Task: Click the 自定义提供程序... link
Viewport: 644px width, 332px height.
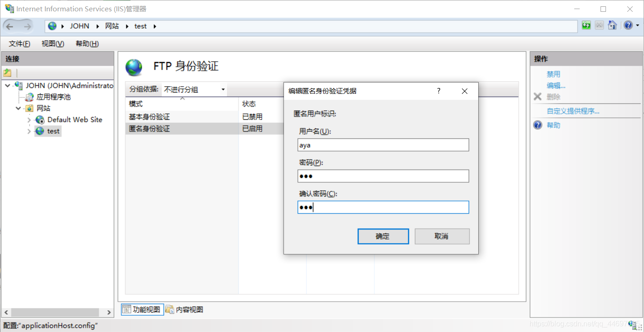Action: coord(573,111)
